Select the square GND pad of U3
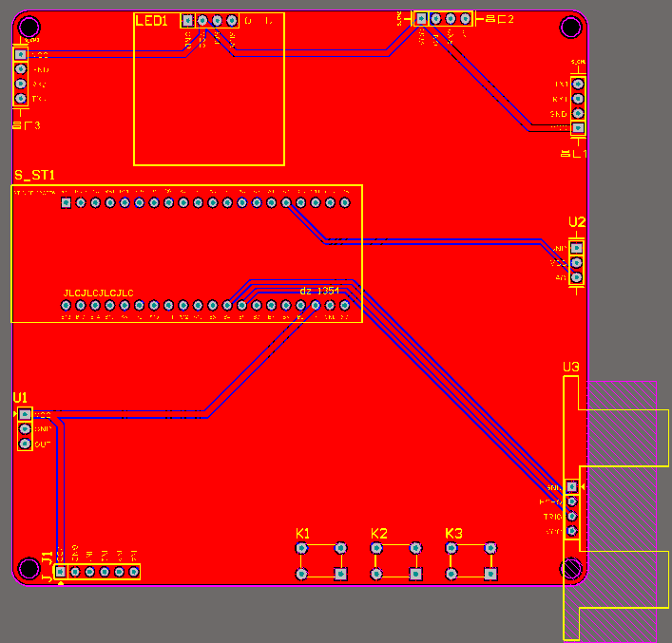Screen dimensions: 672x643 (x=571, y=486)
